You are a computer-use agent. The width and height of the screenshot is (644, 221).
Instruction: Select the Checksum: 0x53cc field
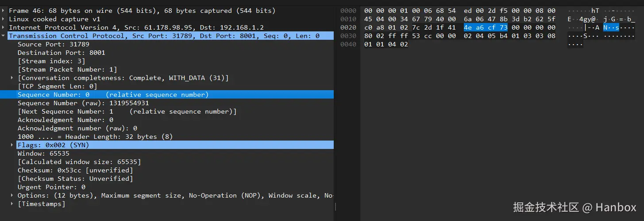75,170
